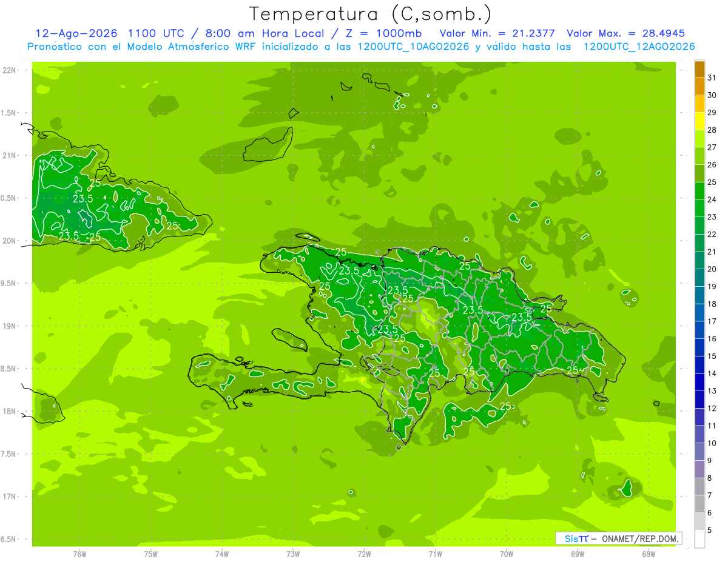Click the '27' colorbar scale value
Screen dimensions: 728x562
pos(712,147)
